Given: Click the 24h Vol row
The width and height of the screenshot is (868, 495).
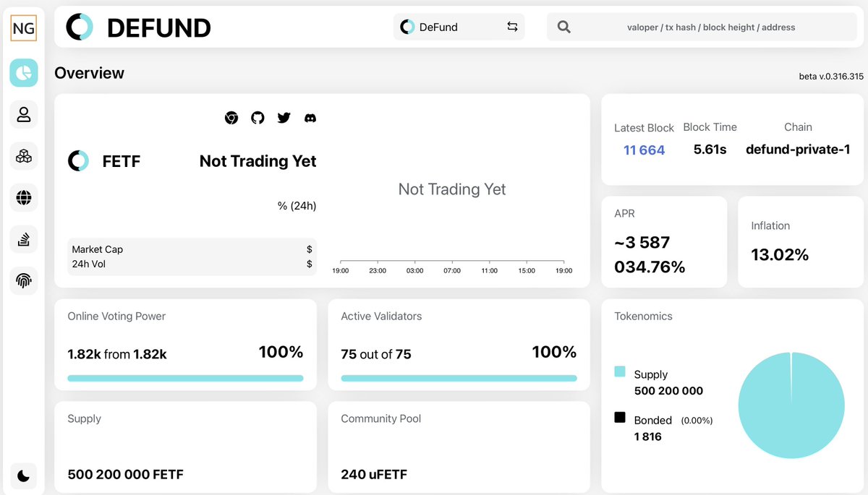Looking at the screenshot, I should [192, 264].
